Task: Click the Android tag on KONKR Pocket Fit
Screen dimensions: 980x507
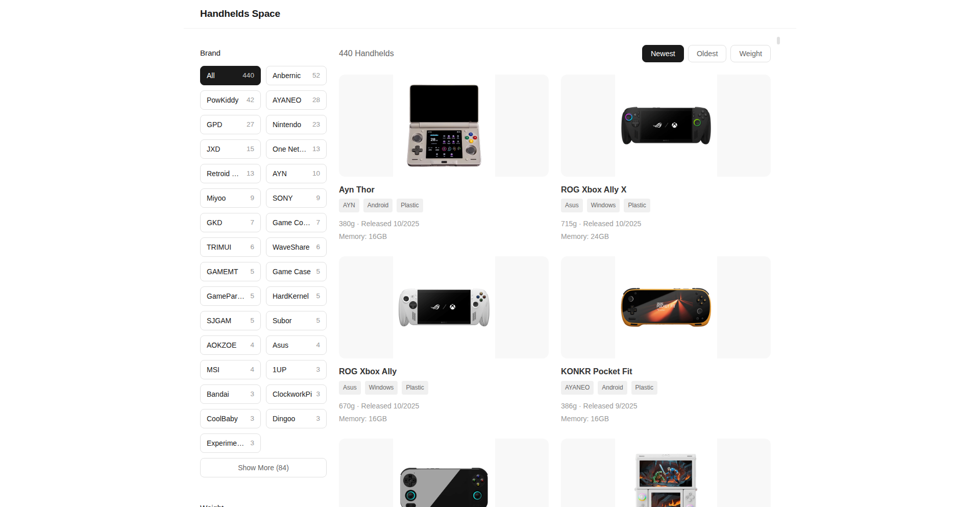Action: (612, 388)
